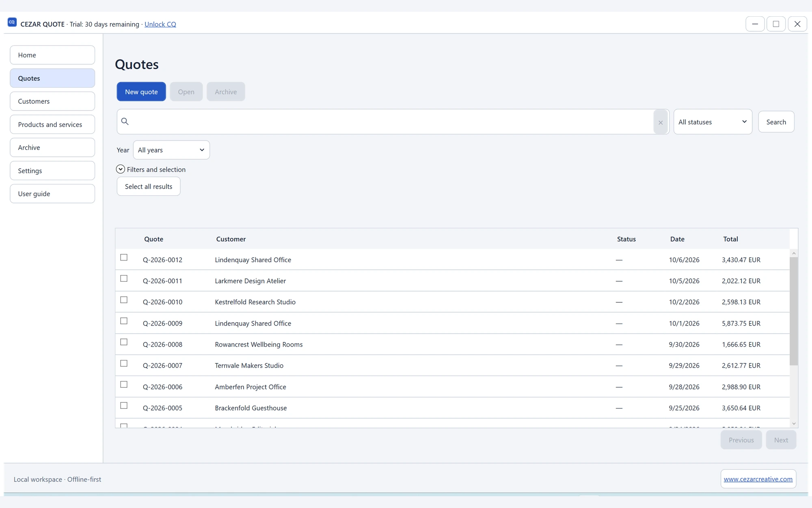Select the Ternvale Makers Studio row checkbox
Image resolution: width=812 pixels, height=508 pixels.
124,363
